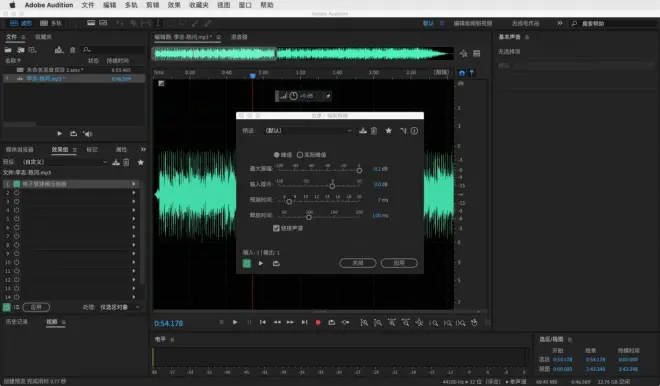Save effects rack preset icon
Image resolution: width=660 pixels, height=386 pixels.
click(x=116, y=162)
